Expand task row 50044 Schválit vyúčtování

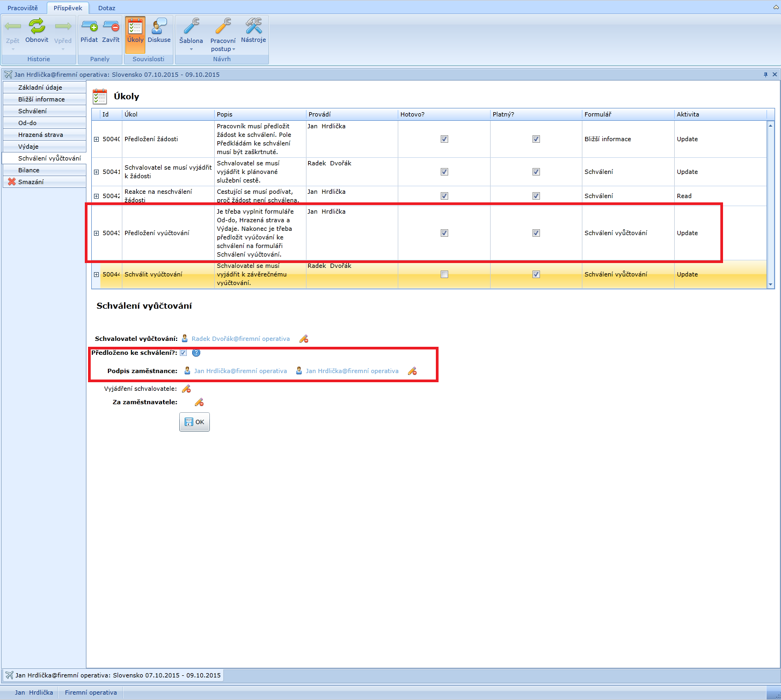click(97, 274)
